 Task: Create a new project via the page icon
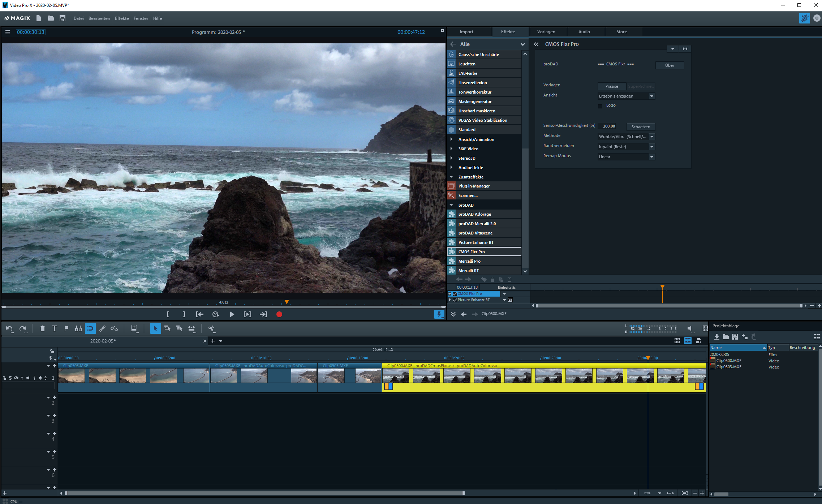pyautogui.click(x=39, y=18)
